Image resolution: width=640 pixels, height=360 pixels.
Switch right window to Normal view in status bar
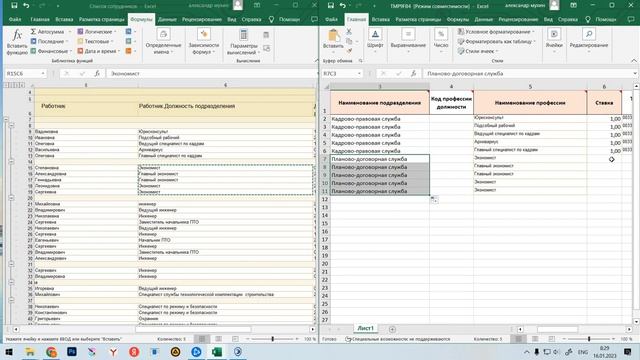[518, 339]
